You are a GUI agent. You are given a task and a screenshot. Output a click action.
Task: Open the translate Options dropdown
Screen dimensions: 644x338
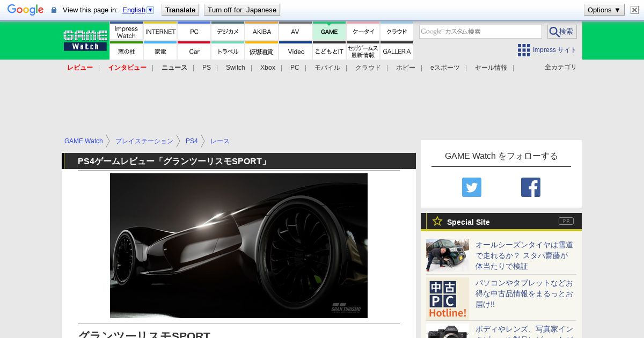tap(604, 10)
